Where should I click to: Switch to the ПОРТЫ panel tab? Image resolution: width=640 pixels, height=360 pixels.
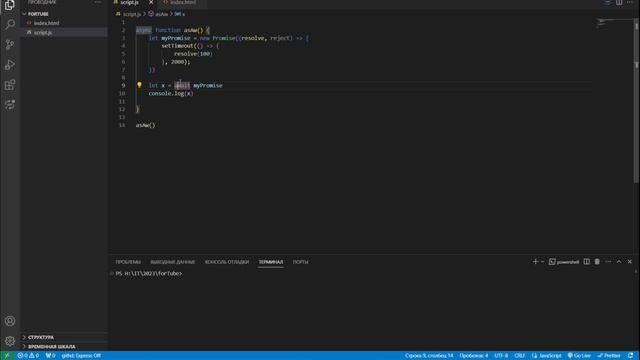(x=300, y=262)
